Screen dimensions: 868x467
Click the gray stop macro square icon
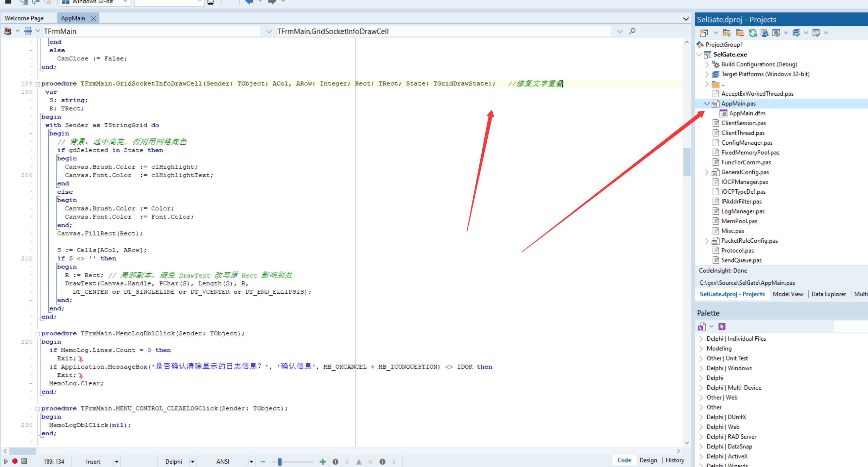tap(24, 461)
